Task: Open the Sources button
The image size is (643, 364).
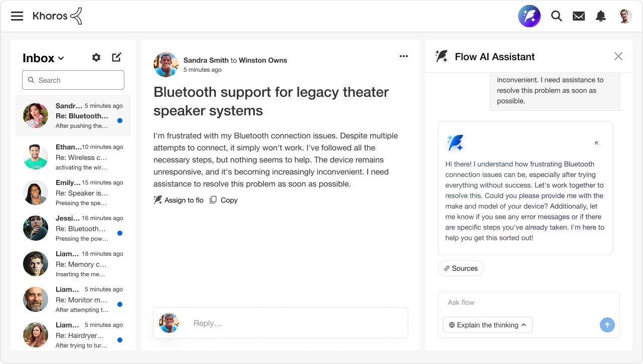Action: pos(461,268)
